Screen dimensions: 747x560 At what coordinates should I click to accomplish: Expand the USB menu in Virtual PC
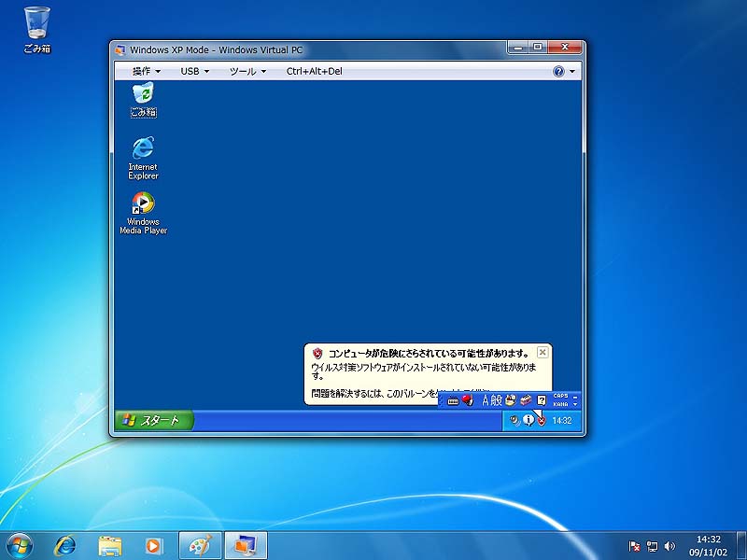tap(190, 70)
